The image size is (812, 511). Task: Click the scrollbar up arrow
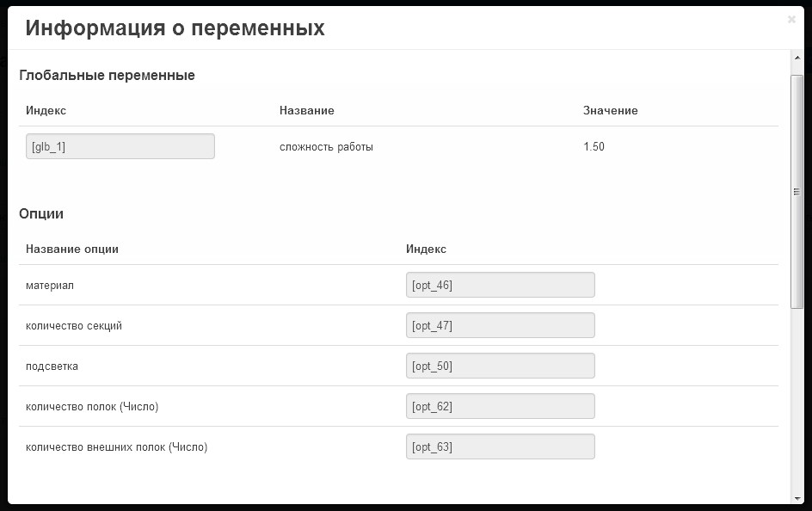(x=797, y=58)
